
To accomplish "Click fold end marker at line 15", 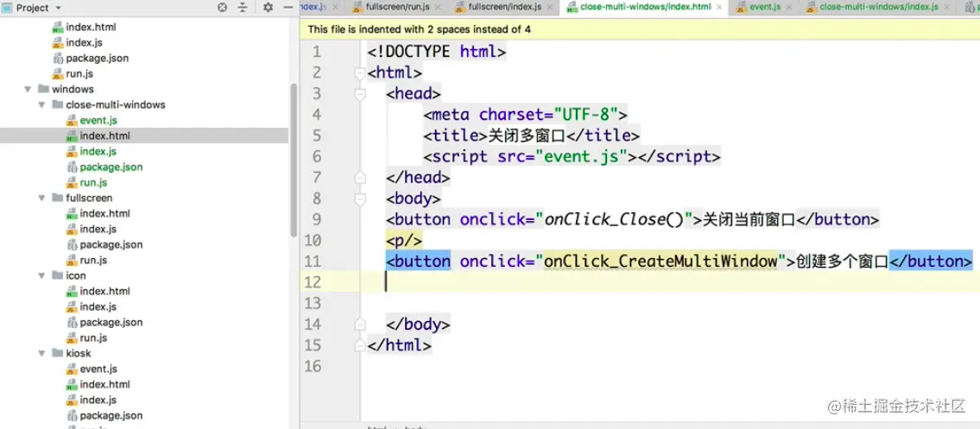I will (359, 345).
